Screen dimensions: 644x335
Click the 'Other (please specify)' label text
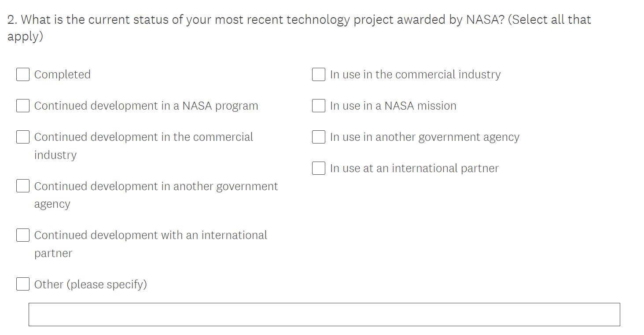(91, 284)
